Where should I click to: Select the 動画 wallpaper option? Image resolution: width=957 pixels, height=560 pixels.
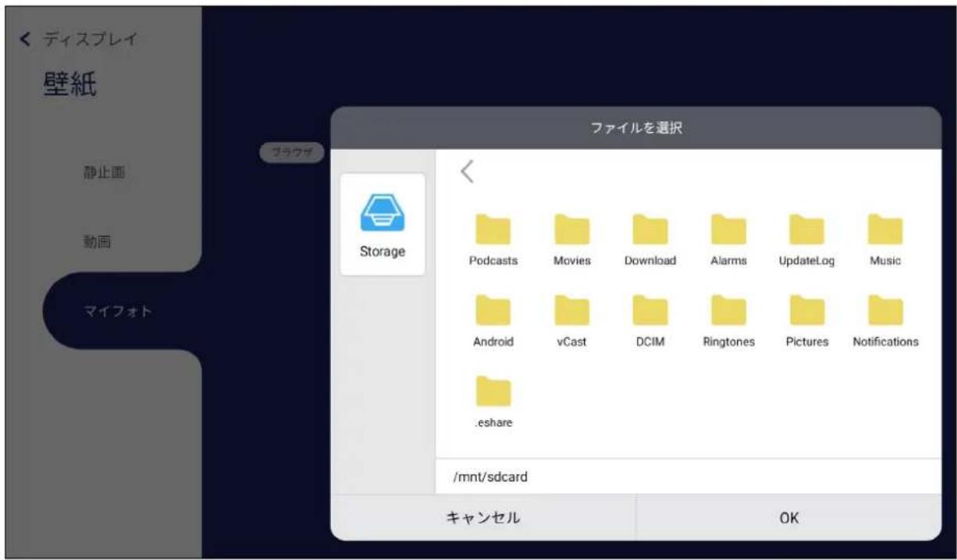(98, 241)
